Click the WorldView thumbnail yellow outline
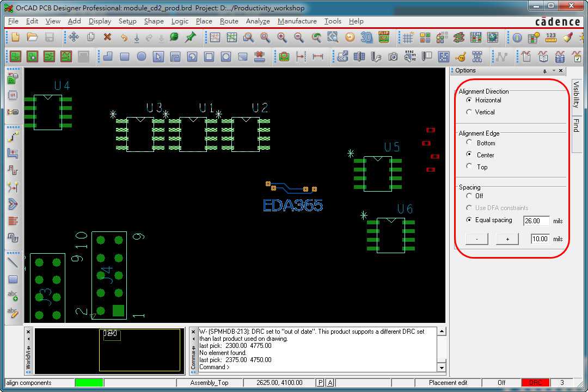 click(x=139, y=350)
